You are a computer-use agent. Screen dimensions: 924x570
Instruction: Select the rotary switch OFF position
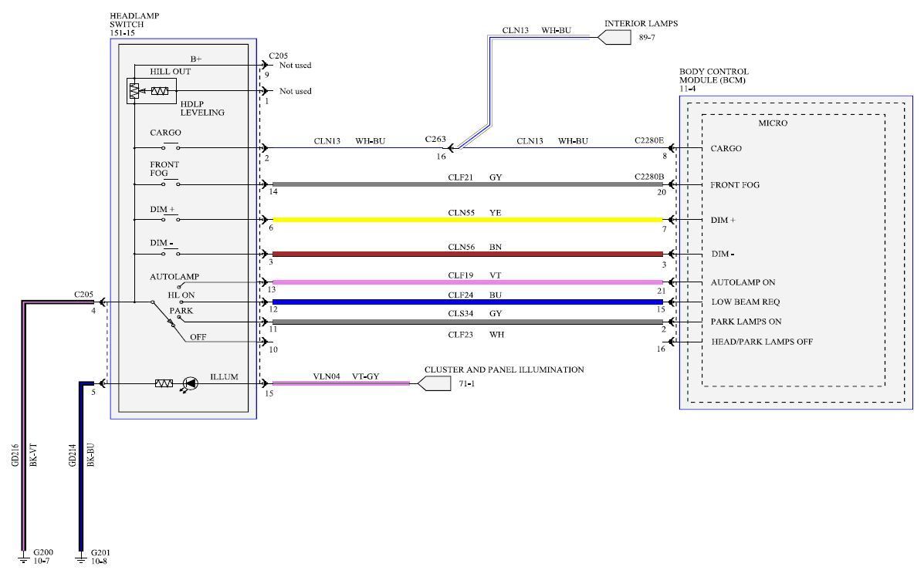point(198,337)
